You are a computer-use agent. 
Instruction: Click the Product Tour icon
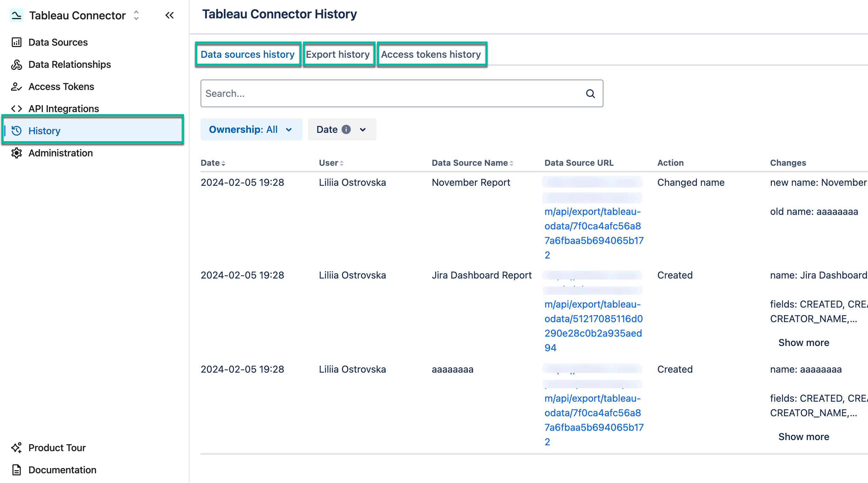(17, 447)
